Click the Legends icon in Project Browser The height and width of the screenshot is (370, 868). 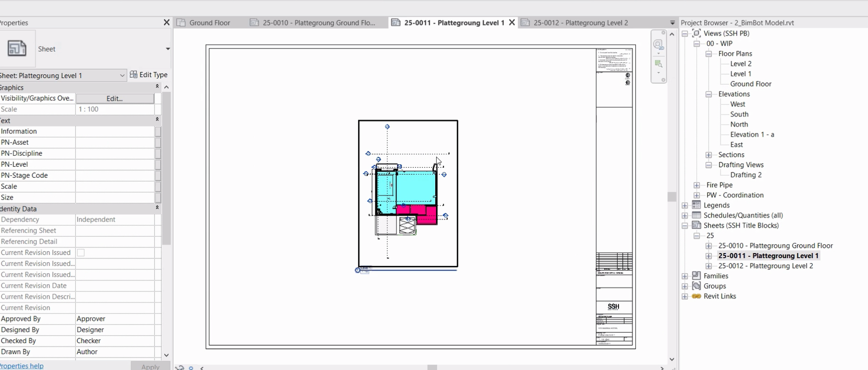tap(697, 205)
